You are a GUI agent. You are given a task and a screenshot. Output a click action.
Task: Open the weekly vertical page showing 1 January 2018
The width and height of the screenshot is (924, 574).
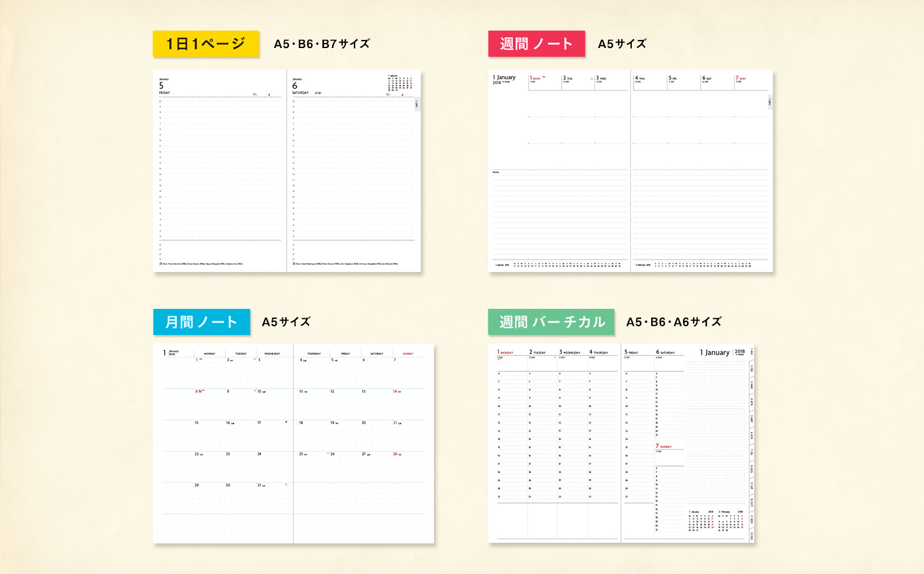coord(688,443)
